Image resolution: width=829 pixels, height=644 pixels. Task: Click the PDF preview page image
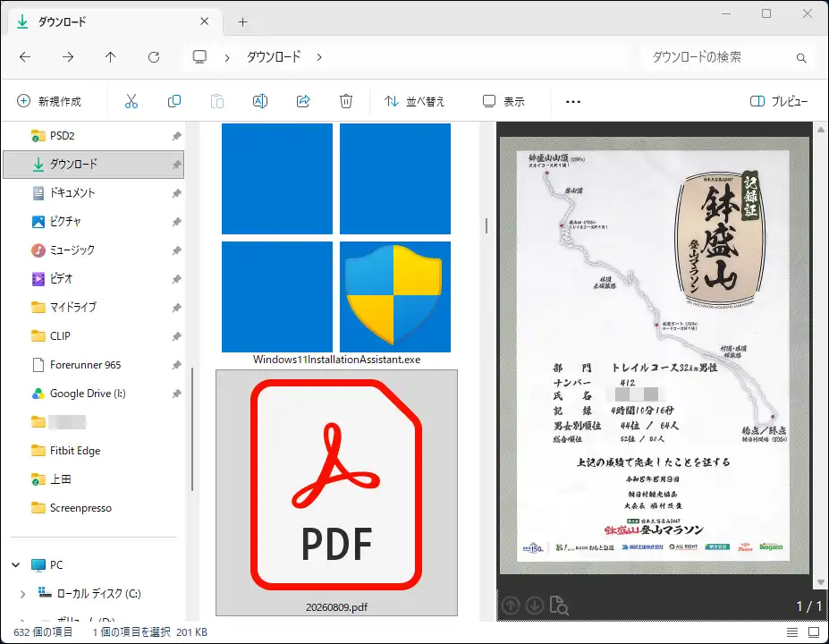[x=654, y=355]
